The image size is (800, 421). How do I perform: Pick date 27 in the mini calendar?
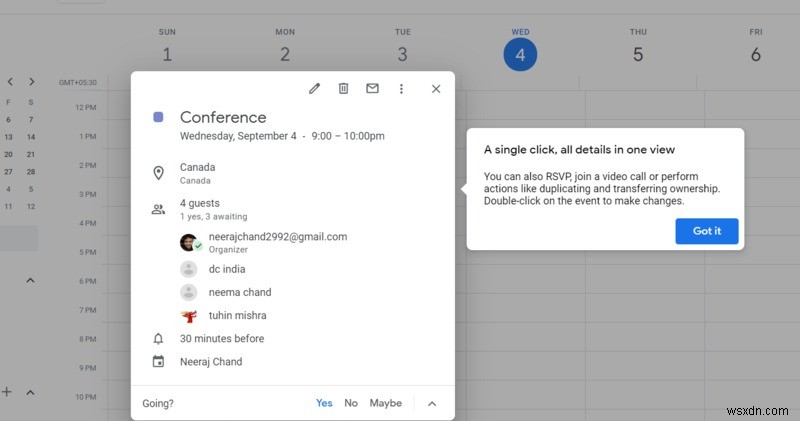point(9,171)
